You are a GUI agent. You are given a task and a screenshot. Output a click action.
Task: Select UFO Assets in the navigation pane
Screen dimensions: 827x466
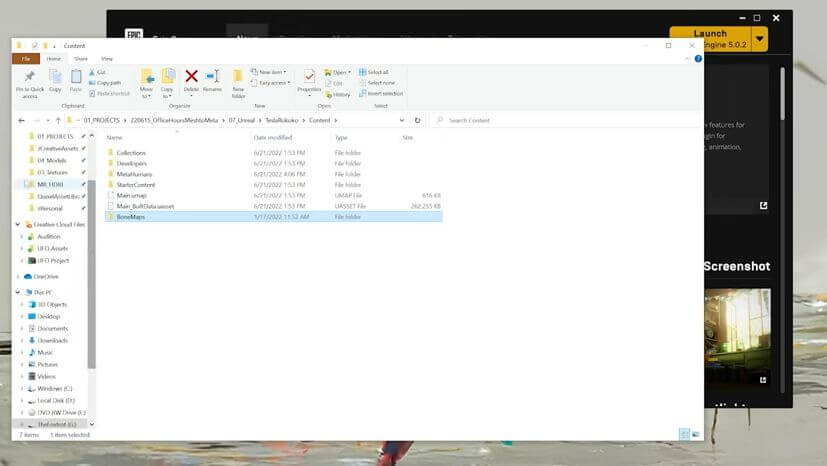pyautogui.click(x=52, y=248)
